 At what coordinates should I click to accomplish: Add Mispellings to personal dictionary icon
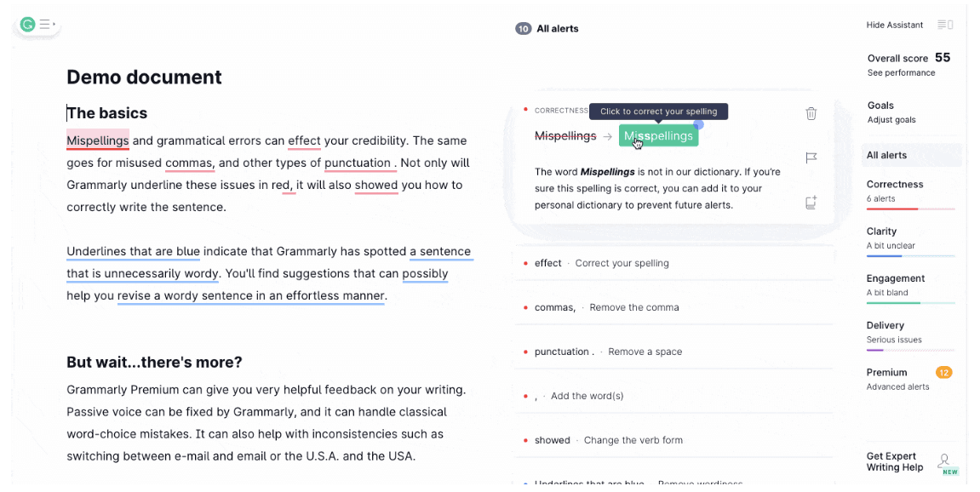point(811,203)
